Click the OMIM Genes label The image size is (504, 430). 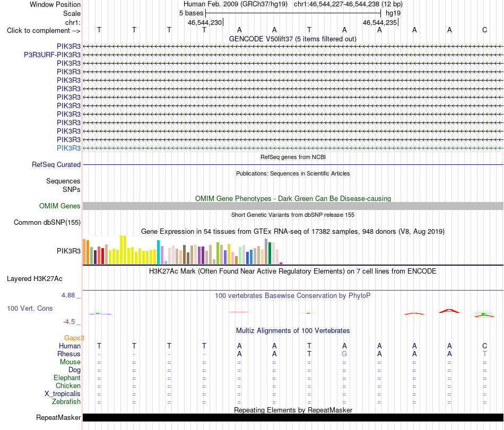tap(60, 206)
